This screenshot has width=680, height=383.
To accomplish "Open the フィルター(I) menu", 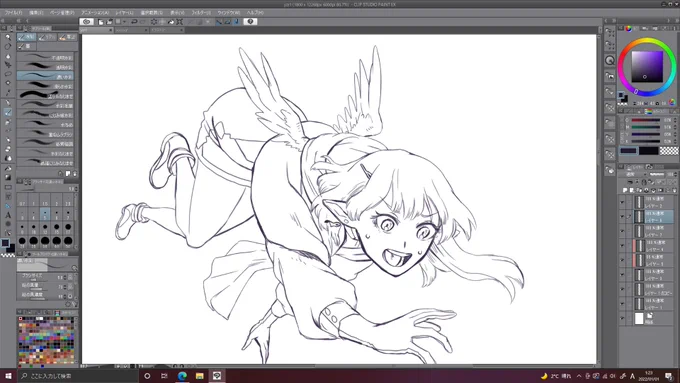I will coord(201,13).
